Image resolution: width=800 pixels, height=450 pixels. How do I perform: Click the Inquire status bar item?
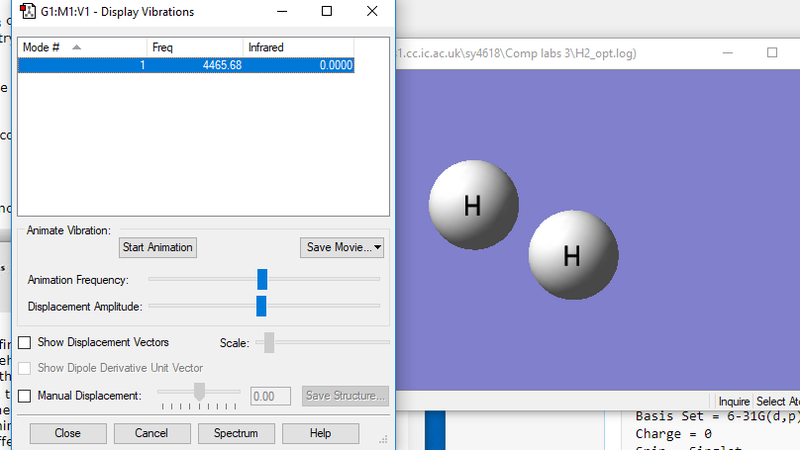[x=734, y=402]
